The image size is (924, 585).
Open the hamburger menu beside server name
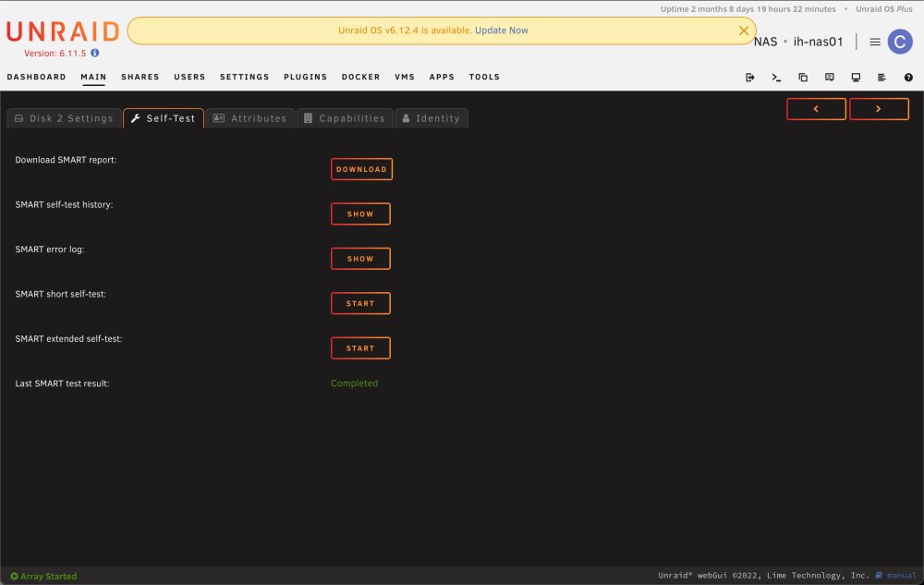[875, 42]
